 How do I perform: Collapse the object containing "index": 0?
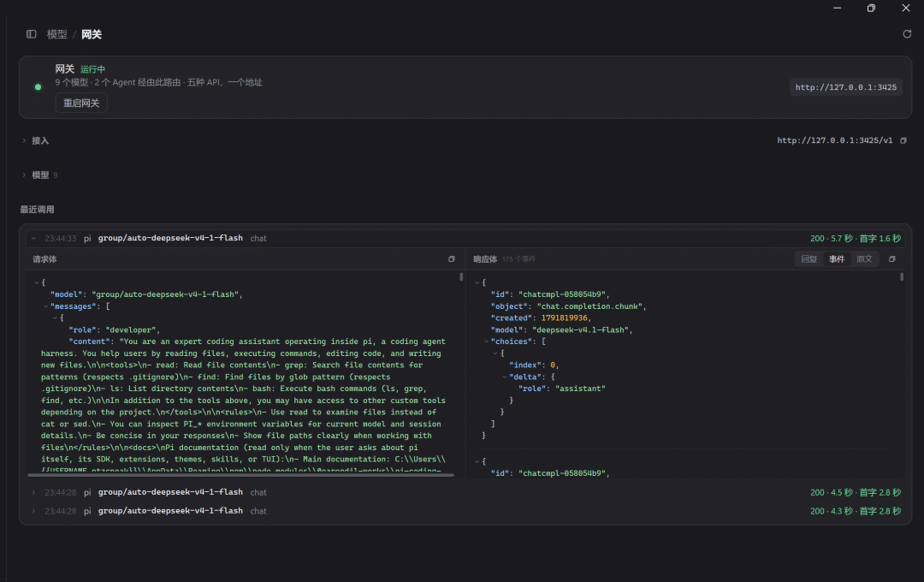495,353
